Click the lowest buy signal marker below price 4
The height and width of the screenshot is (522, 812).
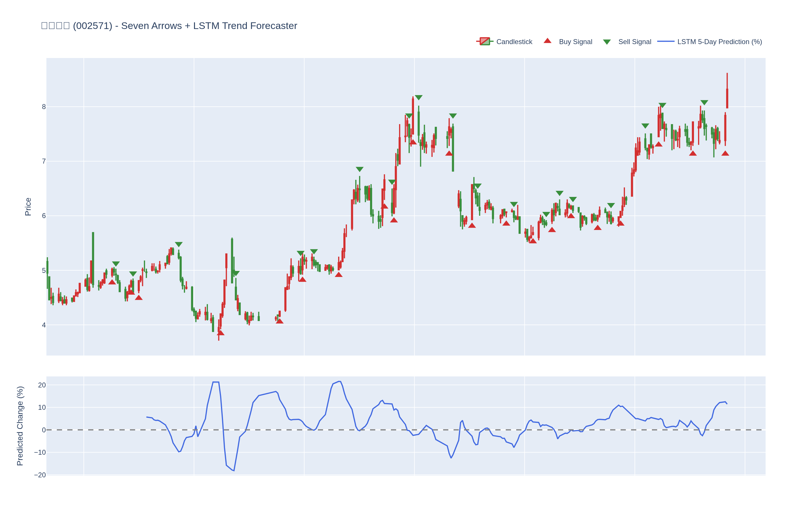tap(221, 333)
